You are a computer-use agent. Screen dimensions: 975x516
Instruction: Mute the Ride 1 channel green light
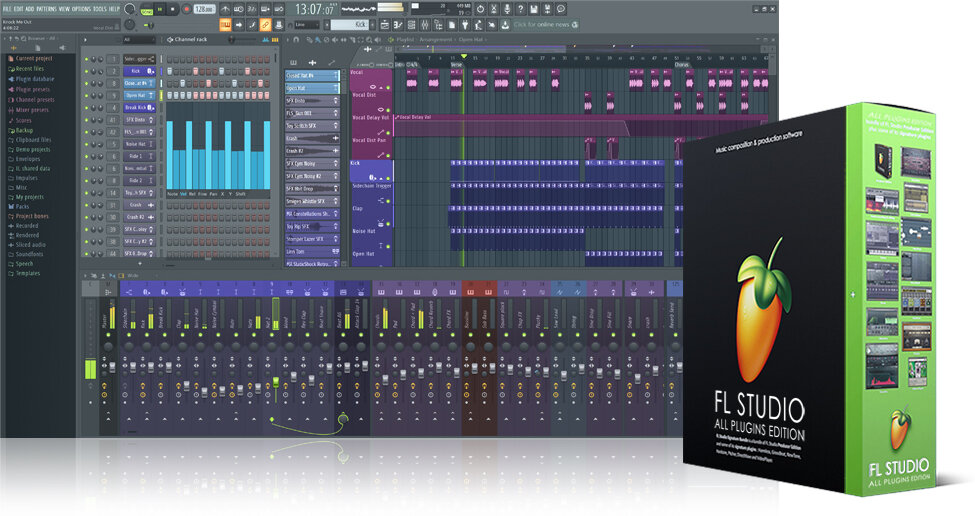click(x=87, y=157)
